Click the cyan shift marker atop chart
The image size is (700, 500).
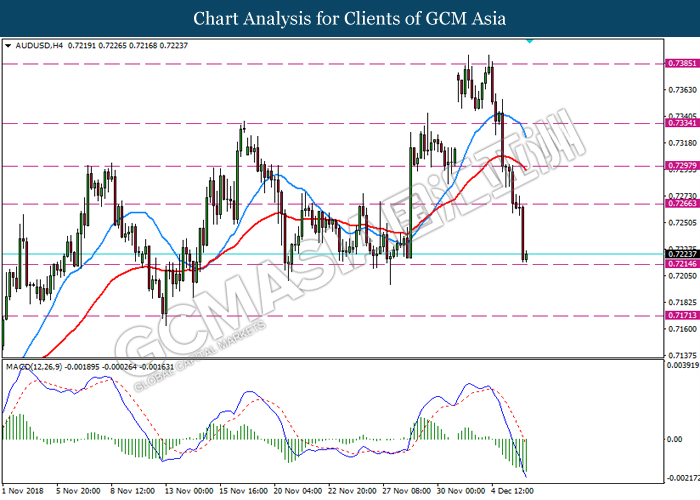pos(529,41)
